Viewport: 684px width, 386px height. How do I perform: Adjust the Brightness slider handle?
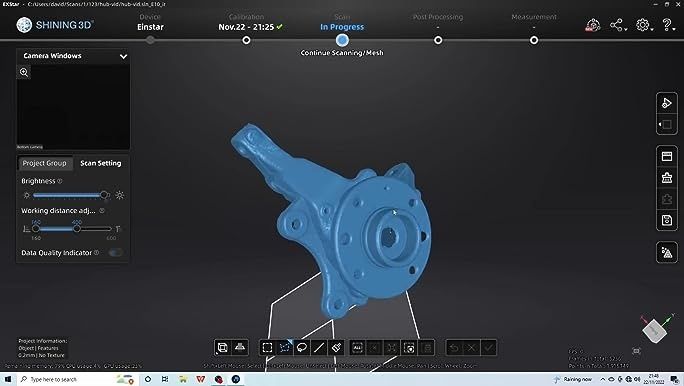(x=104, y=195)
